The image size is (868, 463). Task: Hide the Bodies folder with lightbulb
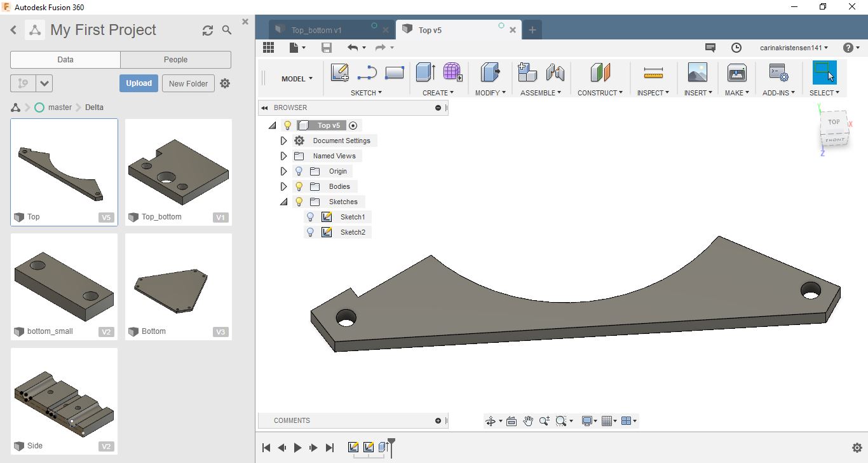click(x=299, y=186)
